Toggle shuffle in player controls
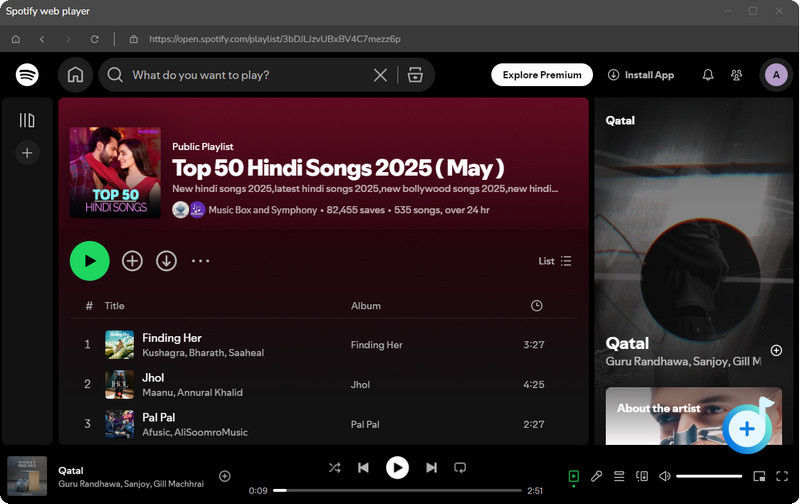The height and width of the screenshot is (504, 800). pos(335,468)
